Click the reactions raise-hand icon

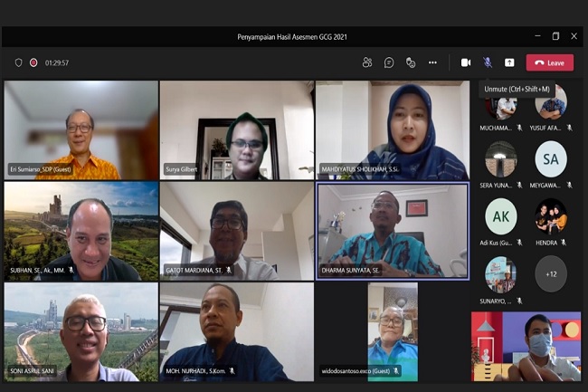pos(411,62)
